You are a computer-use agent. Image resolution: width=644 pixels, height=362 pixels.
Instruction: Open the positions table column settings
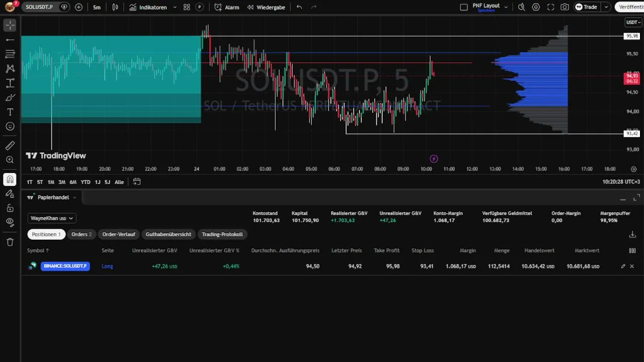point(632,250)
